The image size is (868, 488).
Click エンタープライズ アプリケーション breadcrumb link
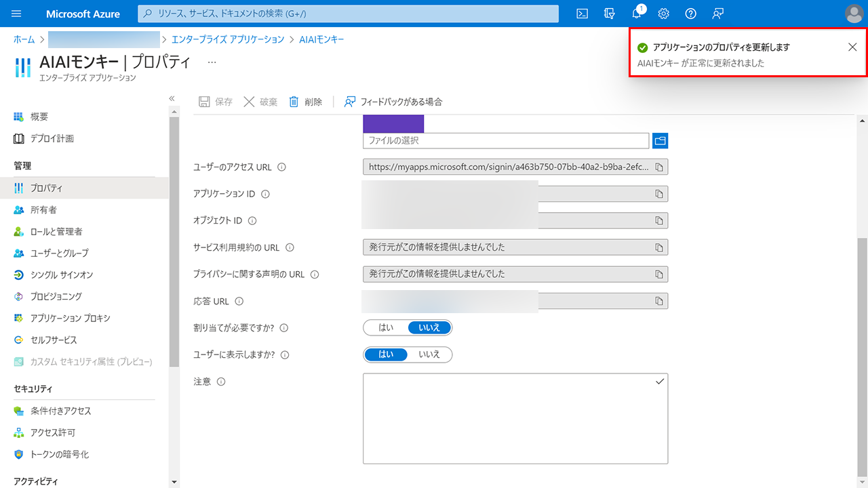228,39
